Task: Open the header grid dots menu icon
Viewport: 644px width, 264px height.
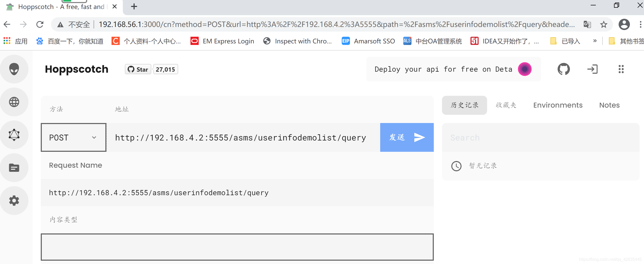Action: tap(621, 69)
